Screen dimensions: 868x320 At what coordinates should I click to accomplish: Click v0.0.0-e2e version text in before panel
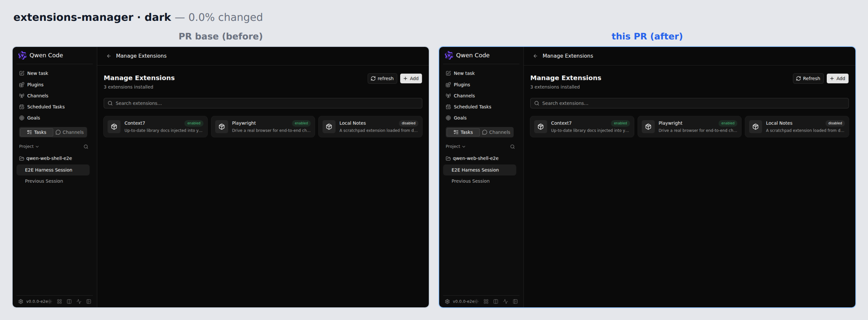[x=37, y=301]
